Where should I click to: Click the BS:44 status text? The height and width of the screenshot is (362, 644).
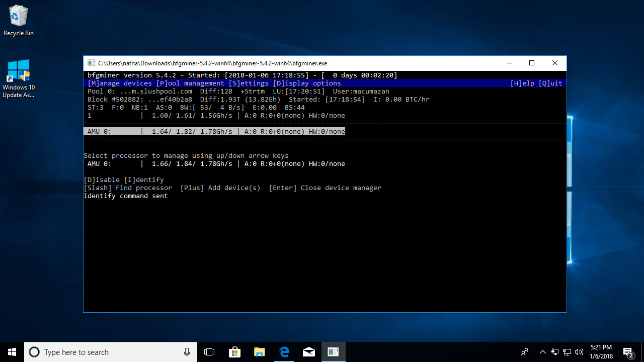pyautogui.click(x=295, y=108)
